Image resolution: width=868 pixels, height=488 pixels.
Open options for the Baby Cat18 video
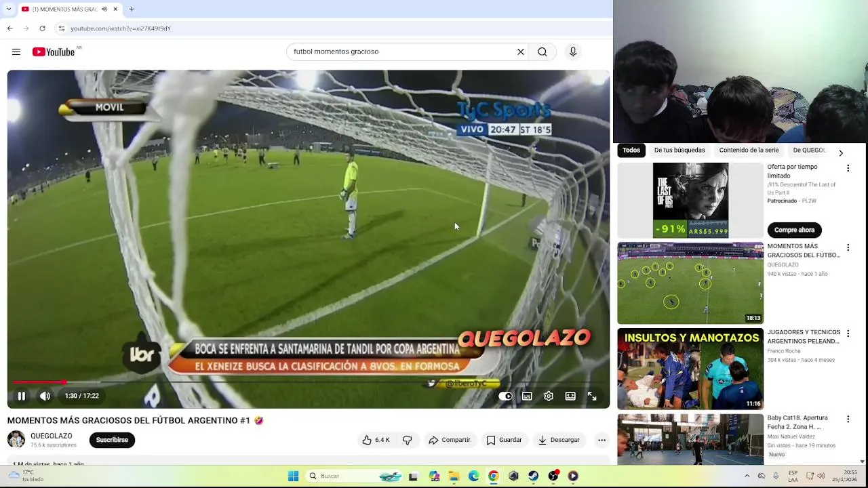848,420
